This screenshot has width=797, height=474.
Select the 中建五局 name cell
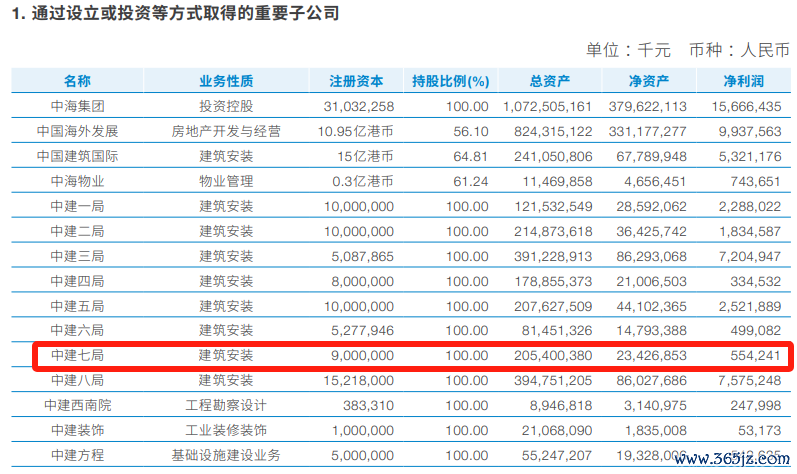(77, 306)
